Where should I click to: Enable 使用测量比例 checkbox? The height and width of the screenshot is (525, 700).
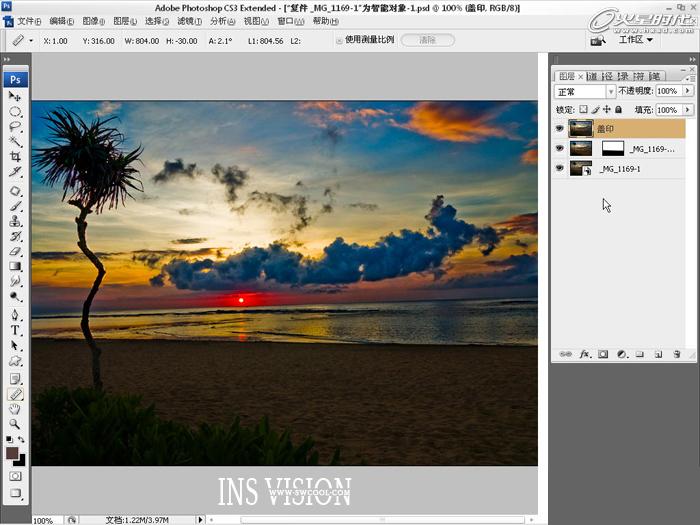(339, 40)
